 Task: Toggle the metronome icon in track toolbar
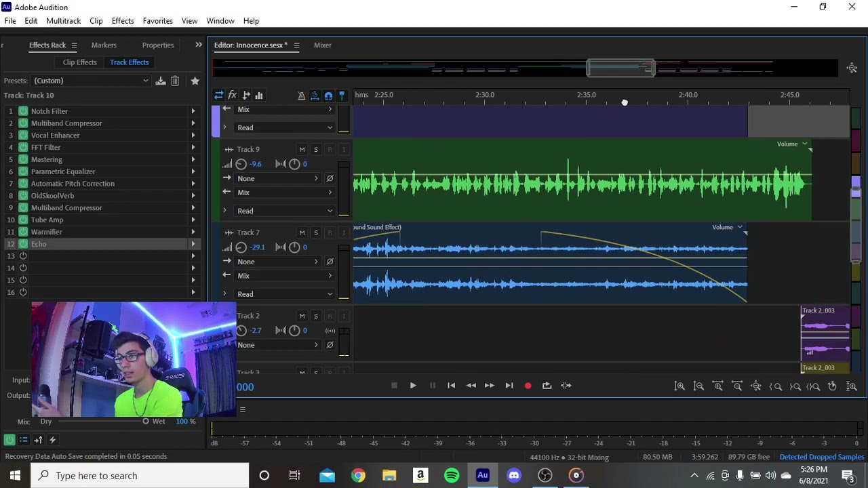301,96
